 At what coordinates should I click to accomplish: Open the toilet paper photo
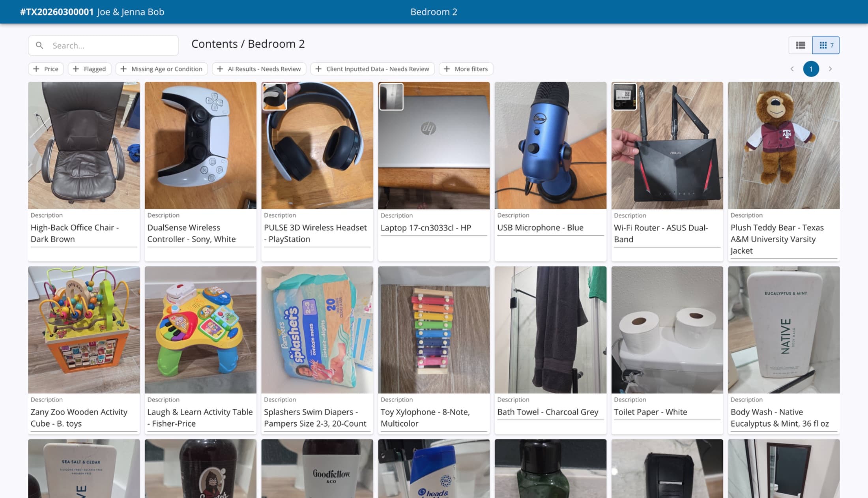click(x=667, y=330)
